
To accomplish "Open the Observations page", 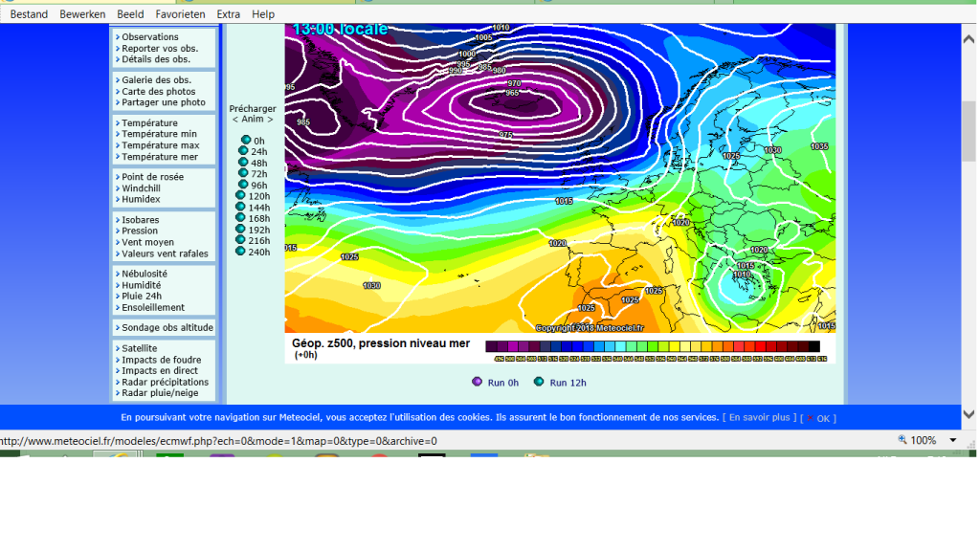I will (150, 37).
